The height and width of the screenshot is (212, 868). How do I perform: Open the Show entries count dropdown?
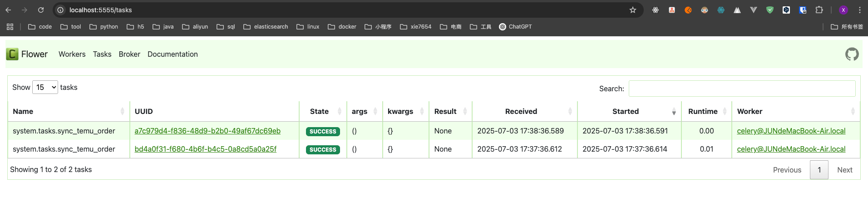(45, 87)
